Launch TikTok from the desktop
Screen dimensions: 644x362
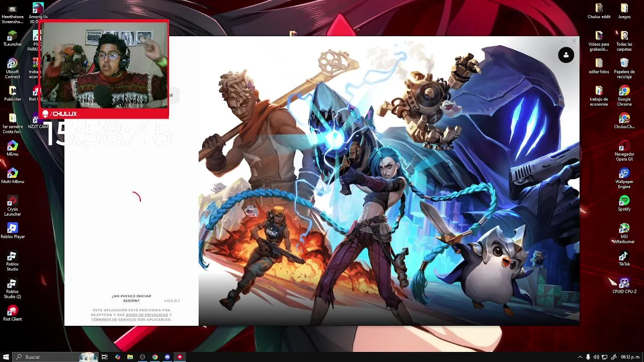(x=624, y=258)
